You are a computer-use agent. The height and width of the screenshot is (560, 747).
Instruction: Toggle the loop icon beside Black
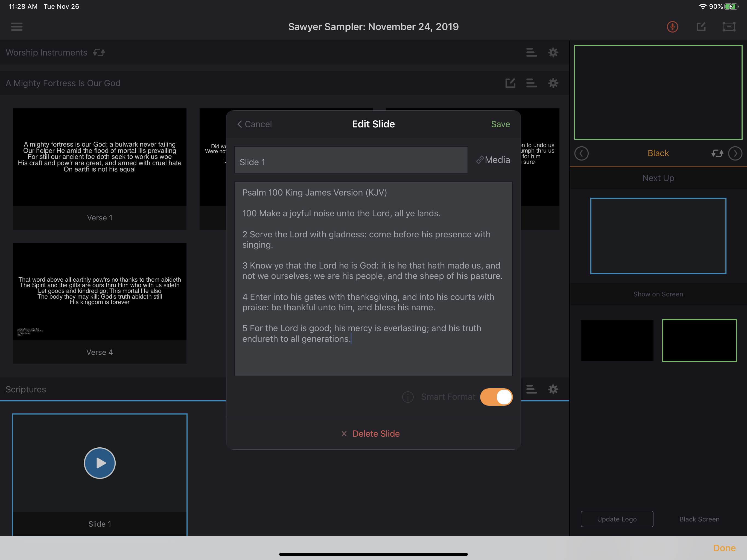point(717,153)
